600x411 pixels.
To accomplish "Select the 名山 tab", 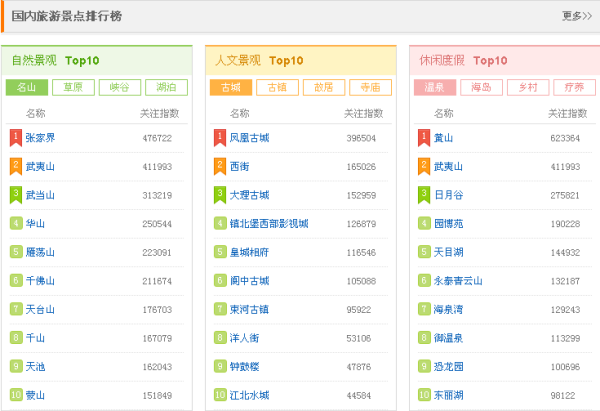I will [x=27, y=87].
